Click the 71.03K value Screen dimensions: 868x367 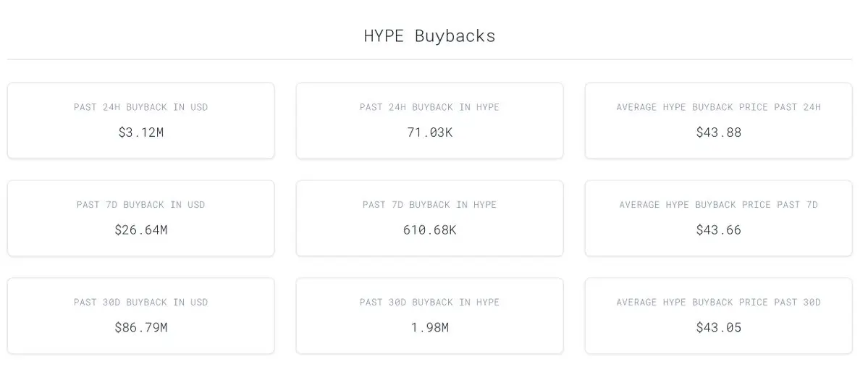pos(429,132)
